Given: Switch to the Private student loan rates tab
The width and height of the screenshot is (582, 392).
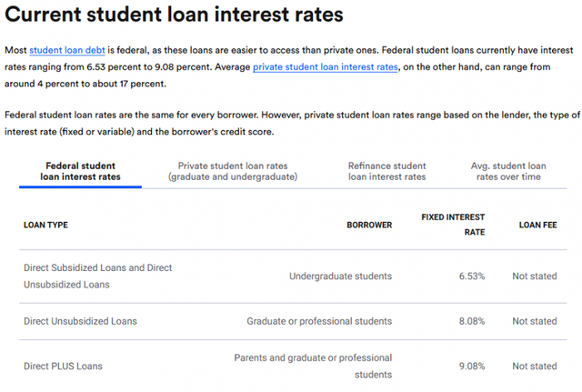Looking at the screenshot, I should (233, 171).
